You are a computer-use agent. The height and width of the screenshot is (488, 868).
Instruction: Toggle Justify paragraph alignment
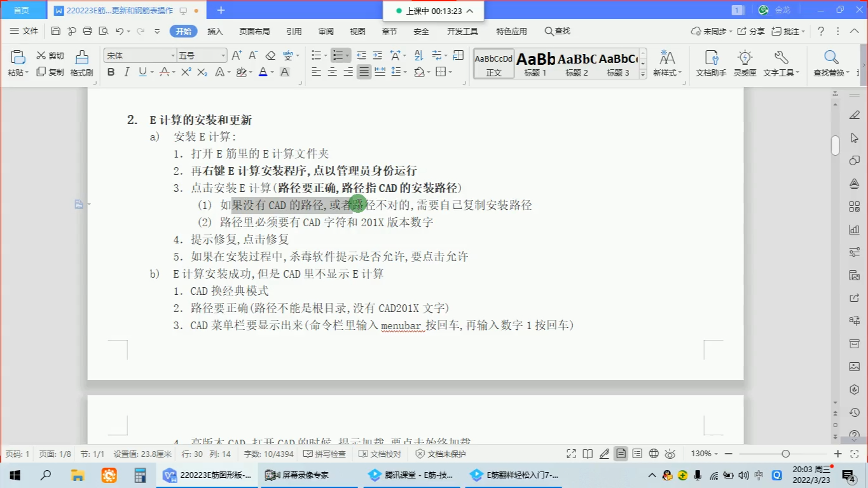point(364,72)
